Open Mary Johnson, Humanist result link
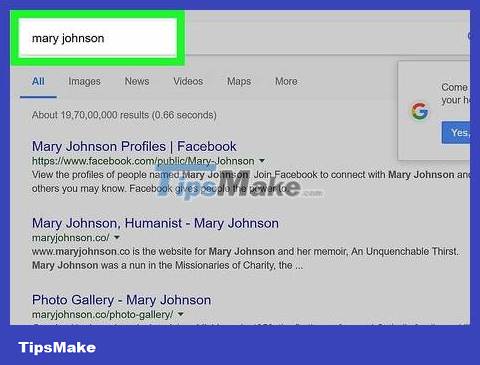The height and width of the screenshot is (365, 480). click(x=155, y=223)
